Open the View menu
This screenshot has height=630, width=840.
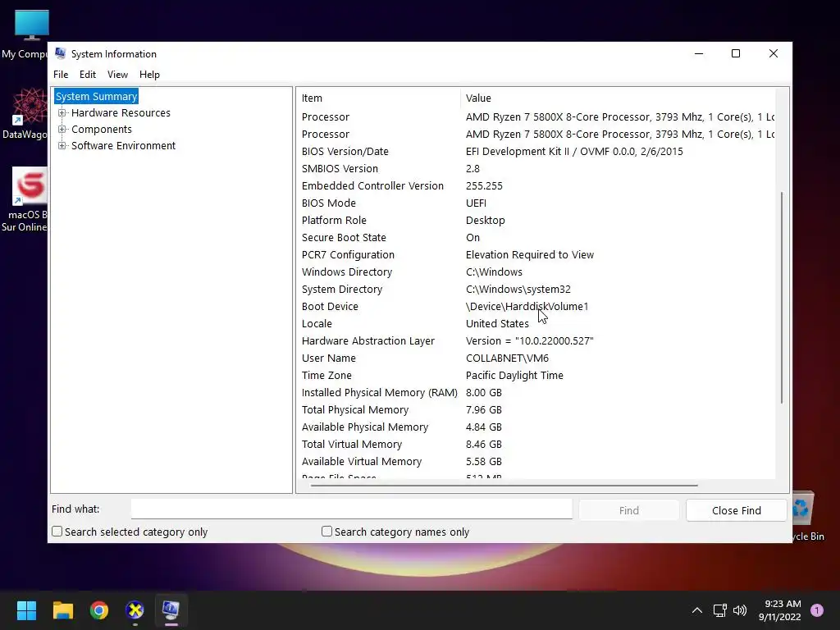117,75
